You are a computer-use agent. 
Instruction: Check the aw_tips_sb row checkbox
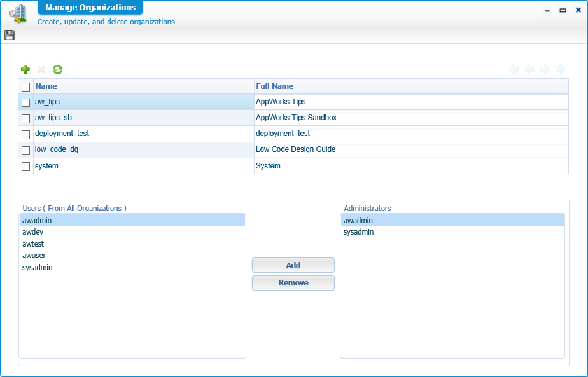[x=26, y=118]
